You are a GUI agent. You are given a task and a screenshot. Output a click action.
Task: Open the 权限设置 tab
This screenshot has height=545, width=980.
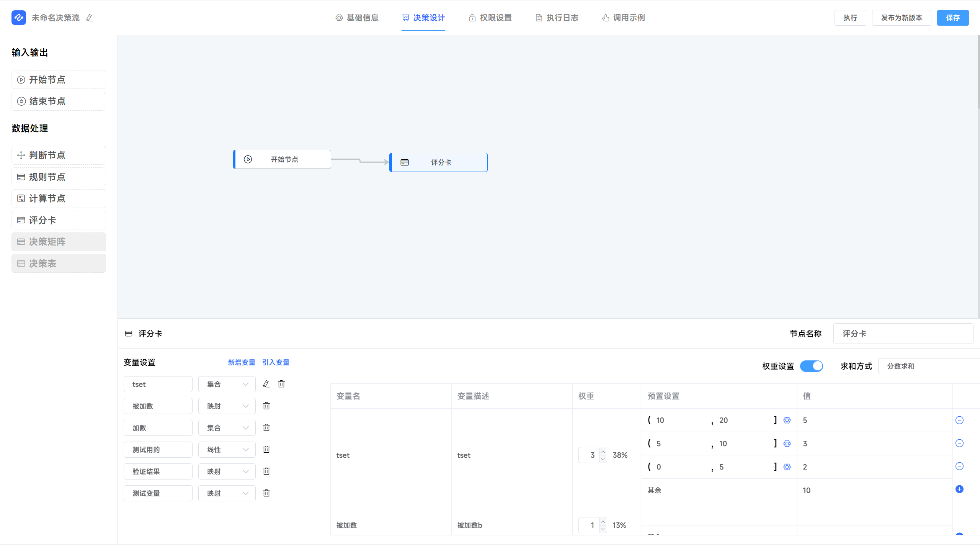pyautogui.click(x=490, y=18)
